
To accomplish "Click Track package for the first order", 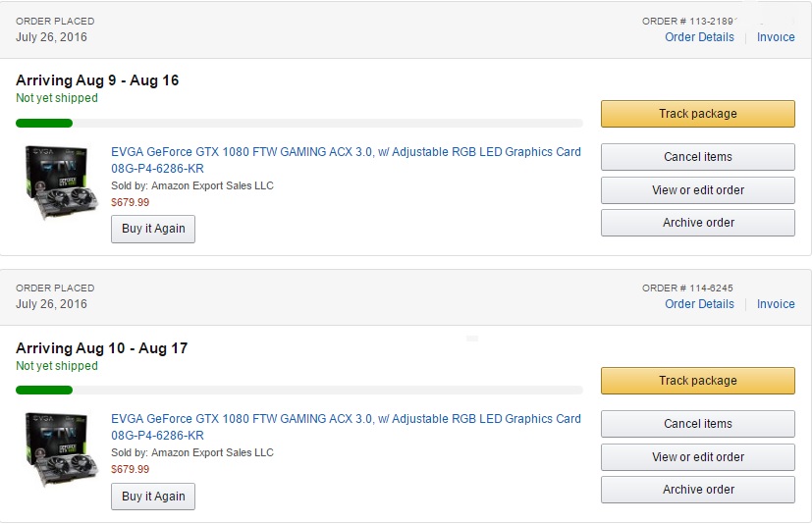I will (x=697, y=114).
